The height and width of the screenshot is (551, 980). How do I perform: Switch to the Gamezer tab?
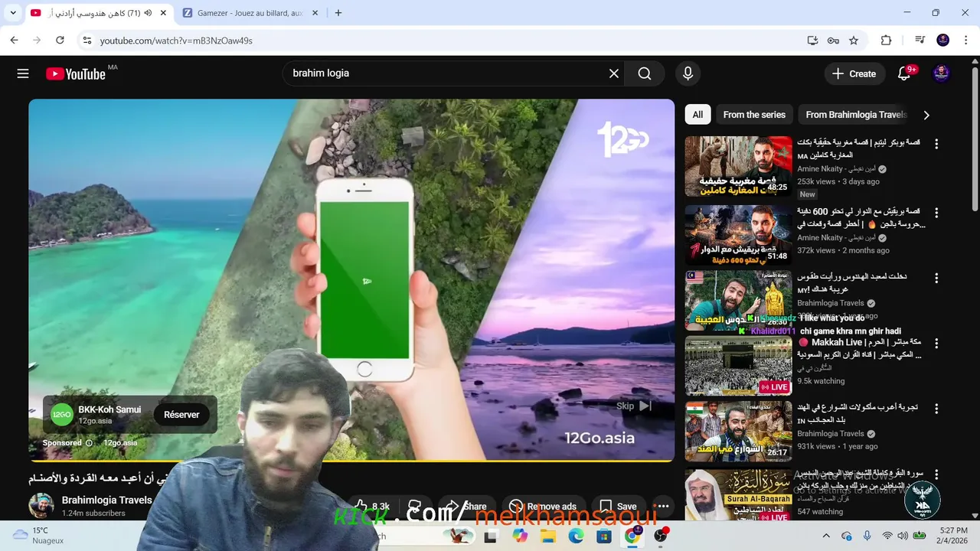(250, 13)
